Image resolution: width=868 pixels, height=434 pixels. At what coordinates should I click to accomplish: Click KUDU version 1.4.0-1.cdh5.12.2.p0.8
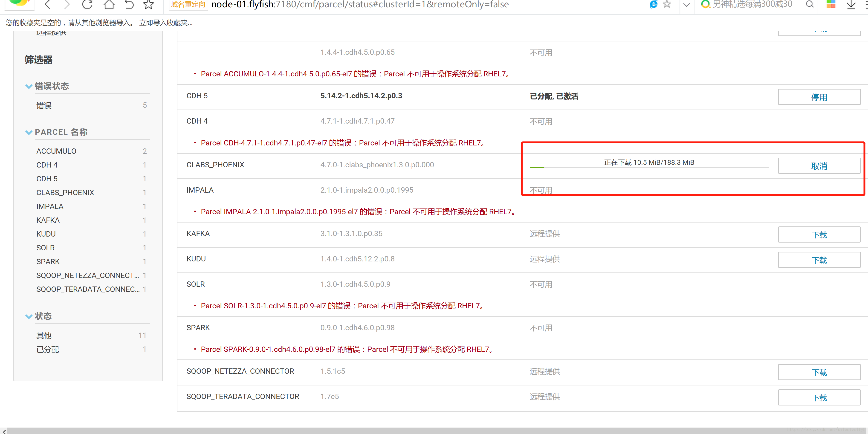click(x=358, y=259)
